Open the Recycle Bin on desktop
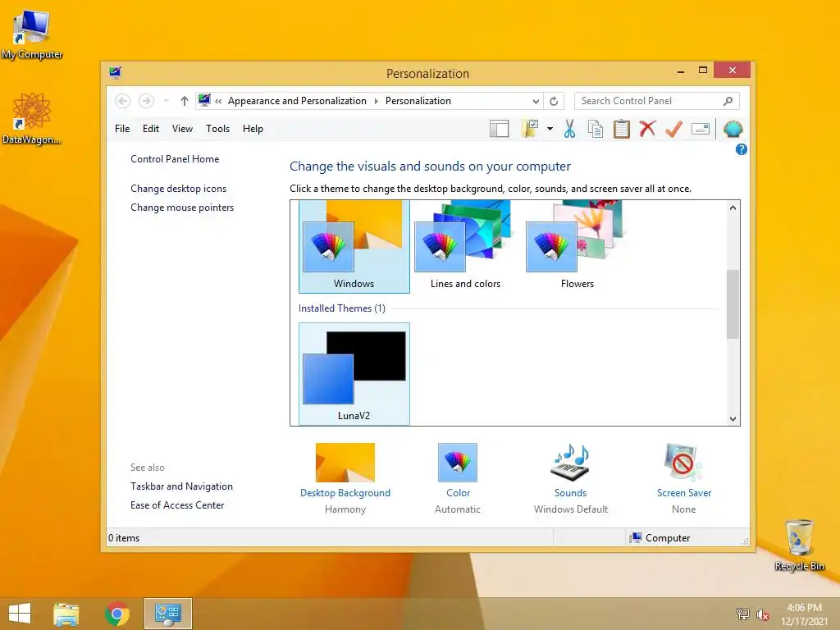This screenshot has width=840, height=630. click(x=799, y=546)
